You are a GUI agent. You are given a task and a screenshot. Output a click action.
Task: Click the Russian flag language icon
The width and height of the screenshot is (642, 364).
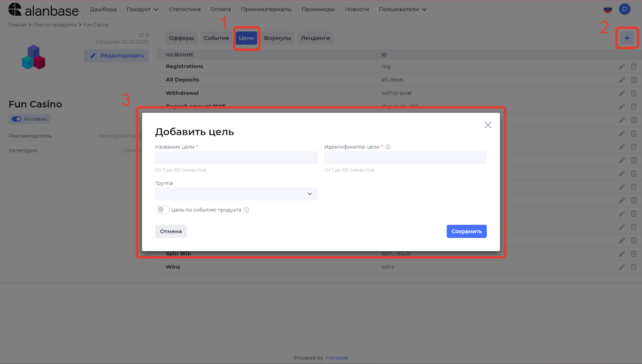click(x=607, y=9)
